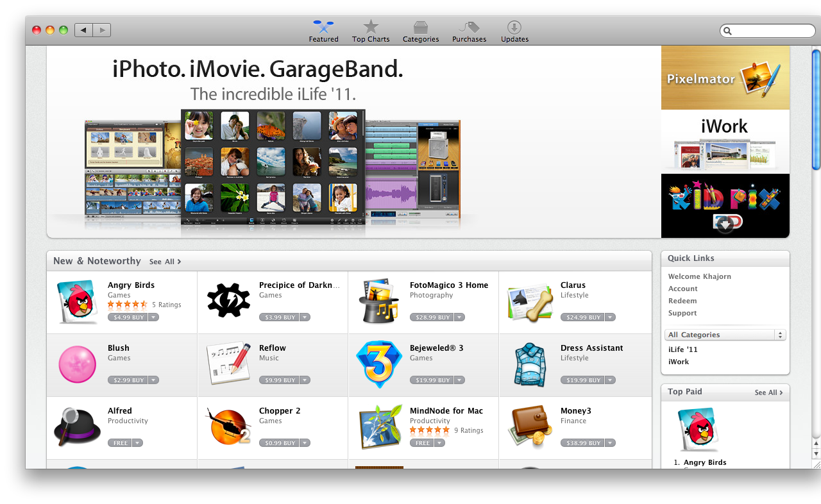
Task: Buy Dress Assistant for $19.99
Action: [x=582, y=380]
